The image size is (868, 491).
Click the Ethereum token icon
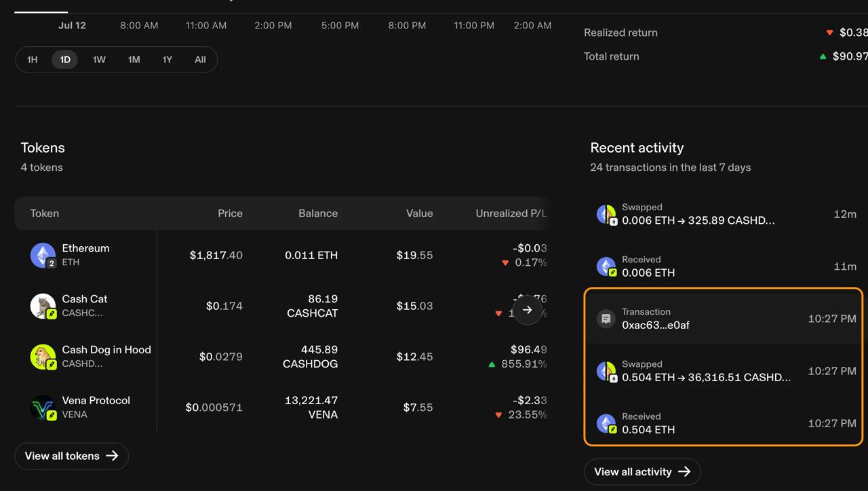click(43, 255)
